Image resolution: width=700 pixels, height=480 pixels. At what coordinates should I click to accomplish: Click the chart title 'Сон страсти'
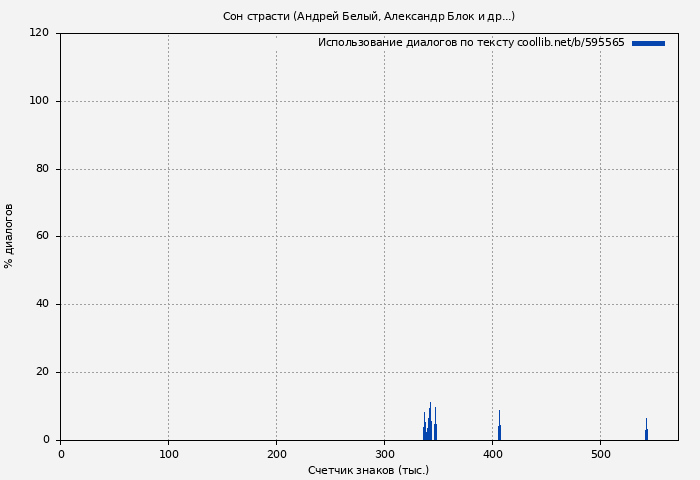[368, 16]
